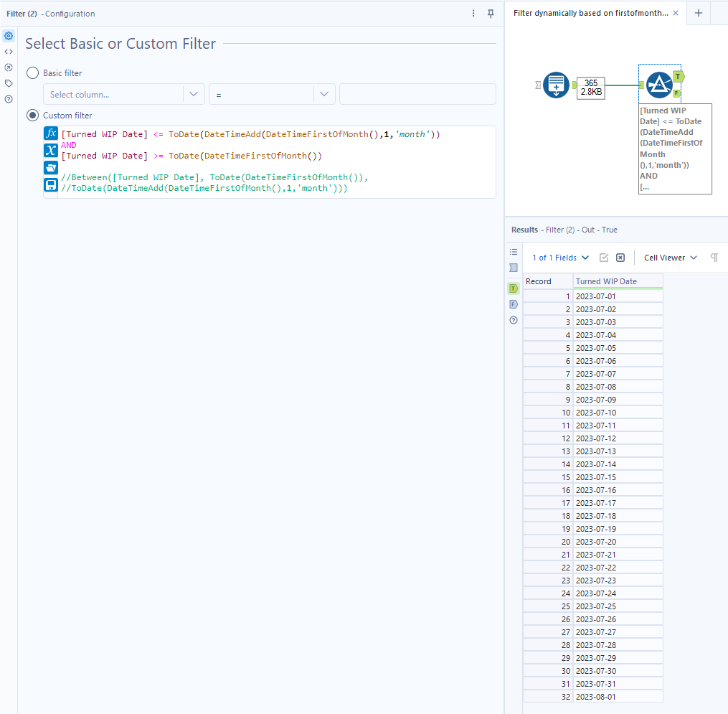This screenshot has height=714, width=728.
Task: Open the XML view in configuration sidebar
Action: [x=9, y=51]
